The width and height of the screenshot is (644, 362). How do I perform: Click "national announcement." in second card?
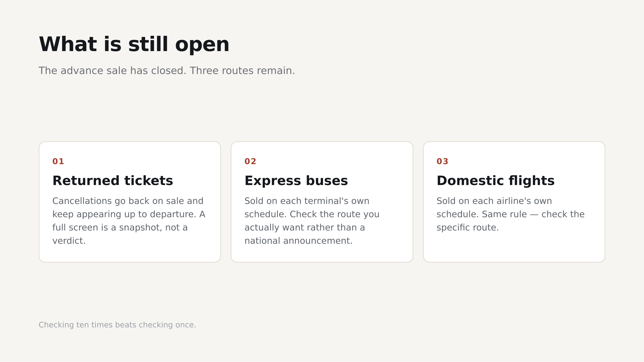point(298,241)
